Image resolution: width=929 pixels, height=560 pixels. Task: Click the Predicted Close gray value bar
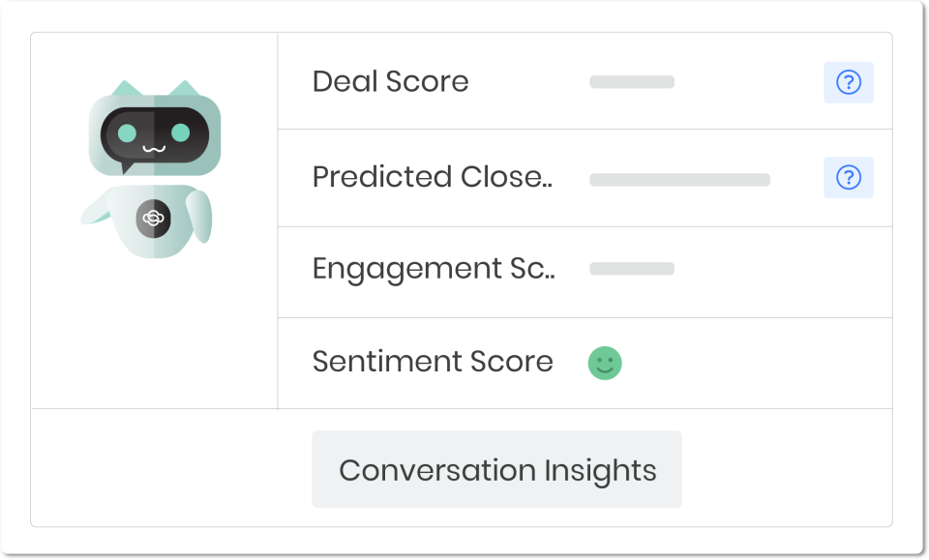pos(679,180)
